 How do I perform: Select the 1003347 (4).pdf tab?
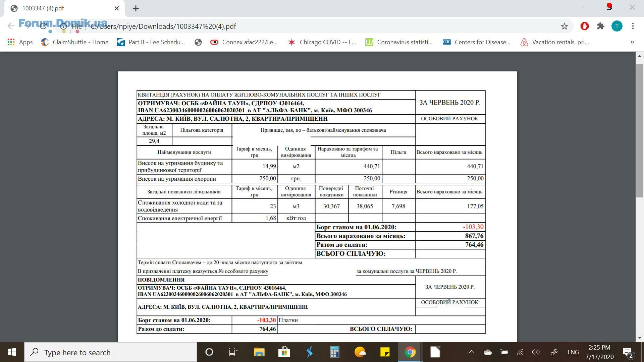point(64,8)
